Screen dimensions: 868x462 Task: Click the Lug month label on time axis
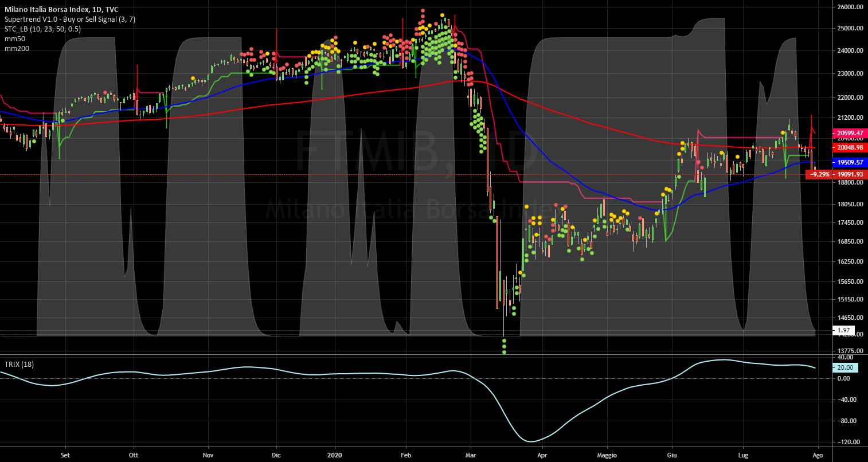pos(743,455)
